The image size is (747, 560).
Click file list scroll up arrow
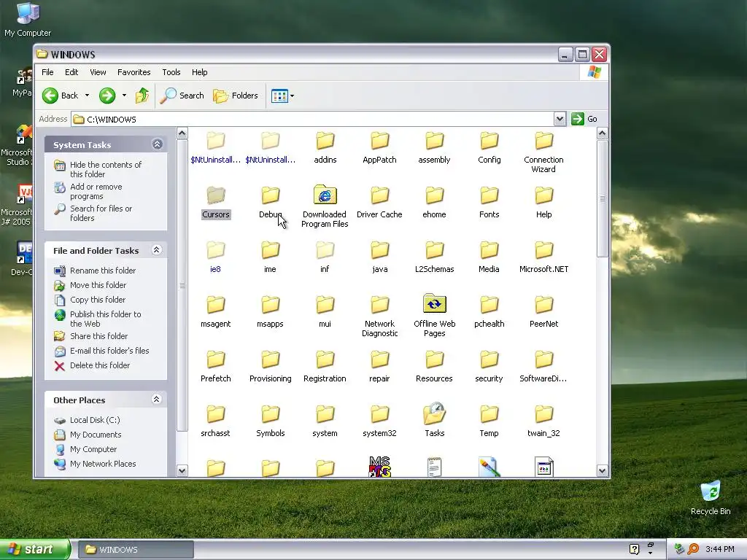click(602, 133)
